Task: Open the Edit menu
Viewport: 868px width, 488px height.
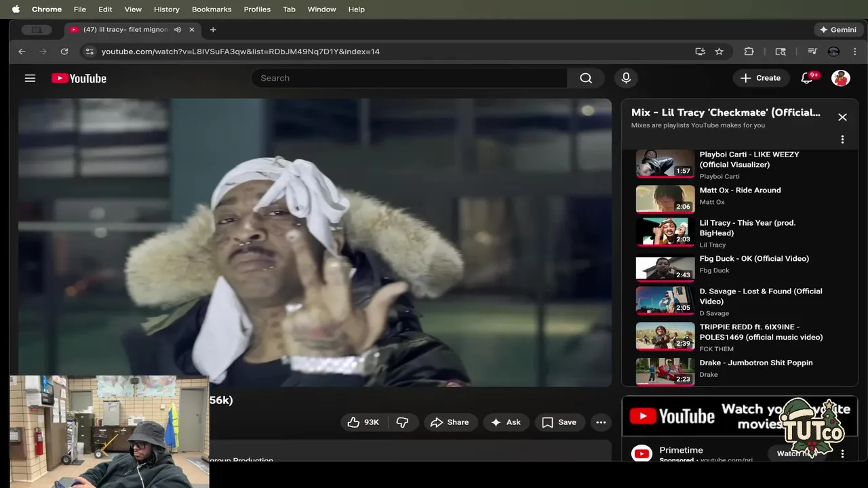Action: 105,9
